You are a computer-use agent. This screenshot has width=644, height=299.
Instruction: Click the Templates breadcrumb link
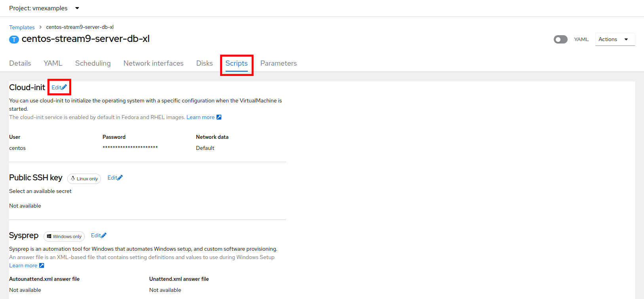(22, 27)
